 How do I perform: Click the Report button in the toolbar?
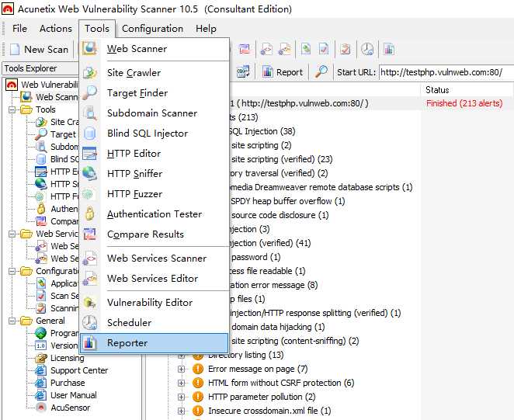pos(283,71)
